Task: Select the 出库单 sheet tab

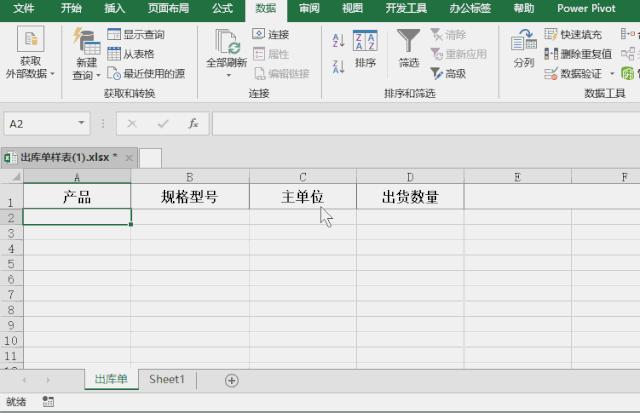Action: (x=111, y=379)
